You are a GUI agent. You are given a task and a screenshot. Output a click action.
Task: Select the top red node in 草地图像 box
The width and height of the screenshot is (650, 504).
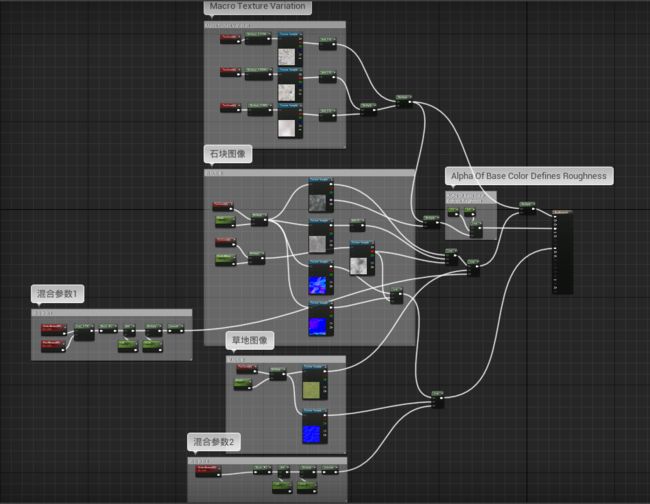(247, 368)
